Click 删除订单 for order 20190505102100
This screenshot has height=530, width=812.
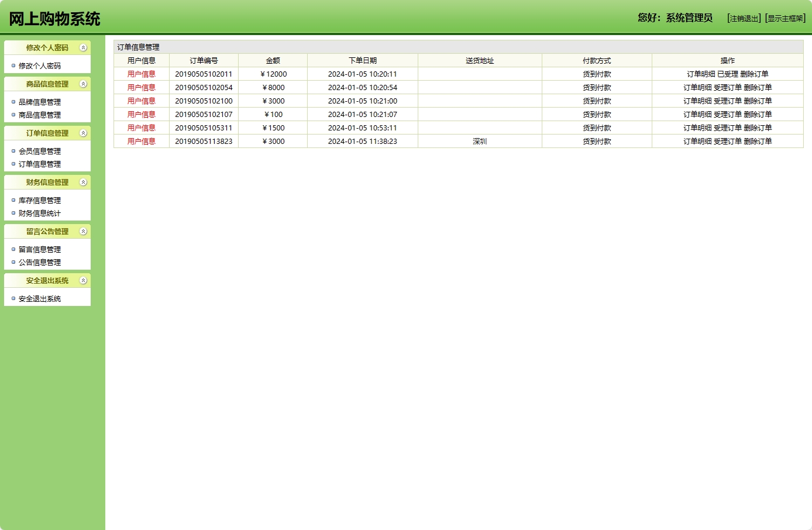(x=758, y=101)
